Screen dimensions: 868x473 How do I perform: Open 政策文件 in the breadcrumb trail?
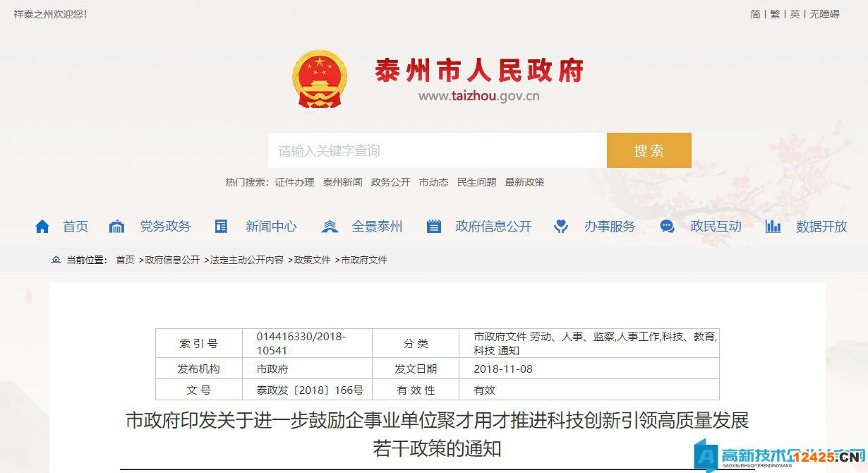(311, 260)
